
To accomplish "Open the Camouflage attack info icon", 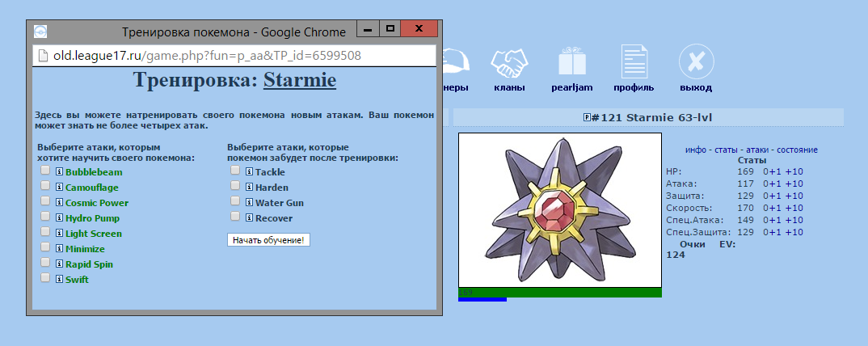I will click(x=60, y=188).
